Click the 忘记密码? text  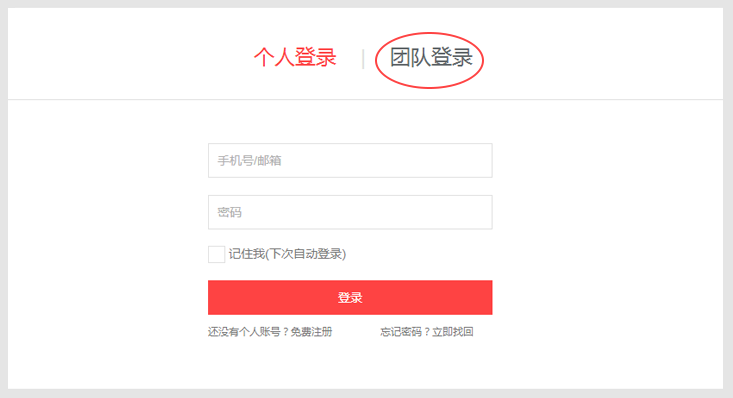pos(406,332)
